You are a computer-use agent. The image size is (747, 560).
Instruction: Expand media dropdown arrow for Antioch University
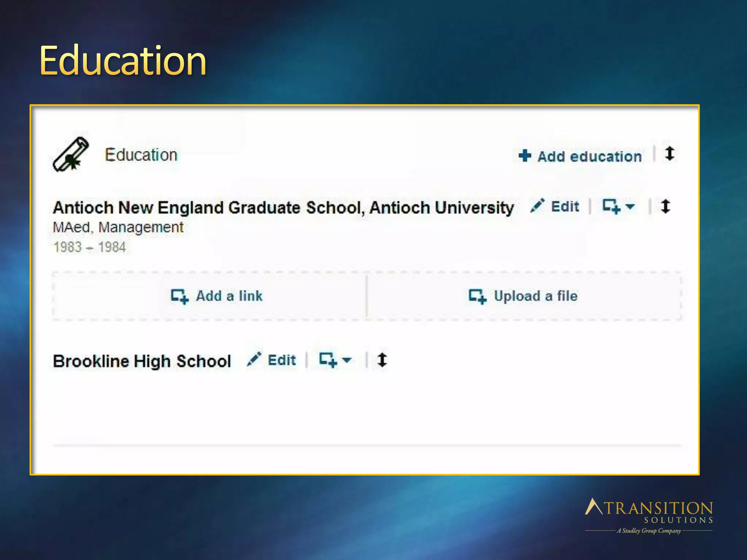tap(630, 206)
